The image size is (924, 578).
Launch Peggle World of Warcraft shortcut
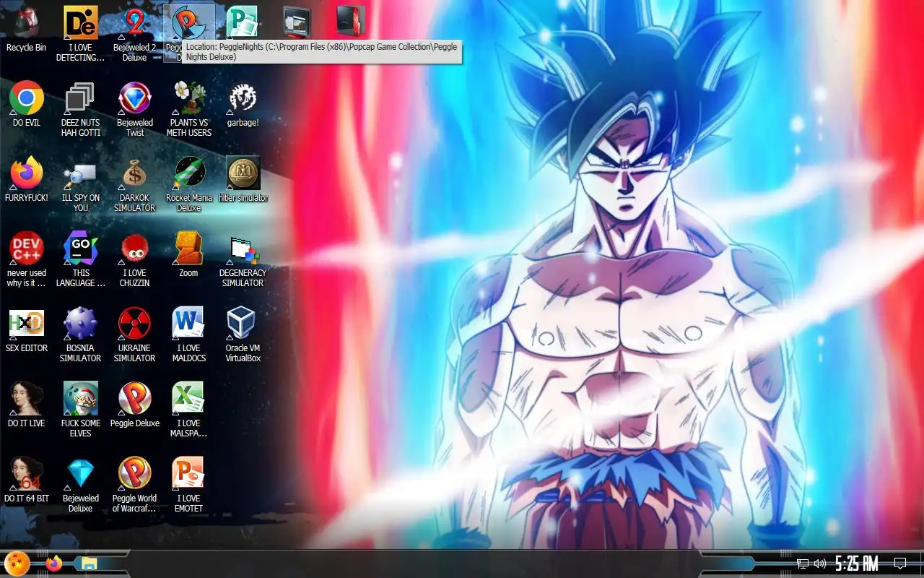[135, 473]
